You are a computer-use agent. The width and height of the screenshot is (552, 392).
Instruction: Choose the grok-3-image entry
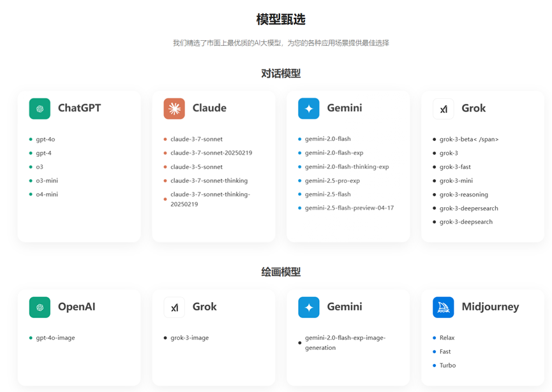[x=190, y=338]
